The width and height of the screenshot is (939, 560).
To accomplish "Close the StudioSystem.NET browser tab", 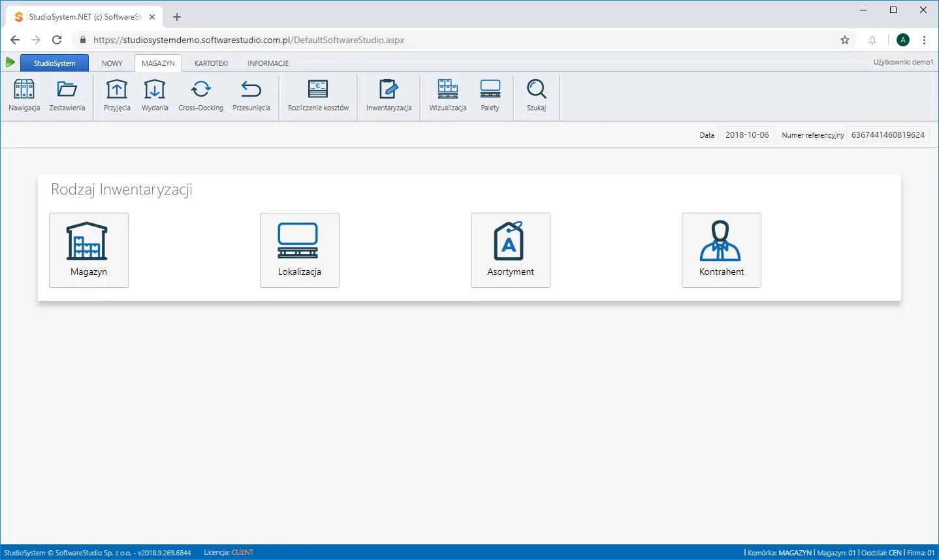I will click(152, 17).
